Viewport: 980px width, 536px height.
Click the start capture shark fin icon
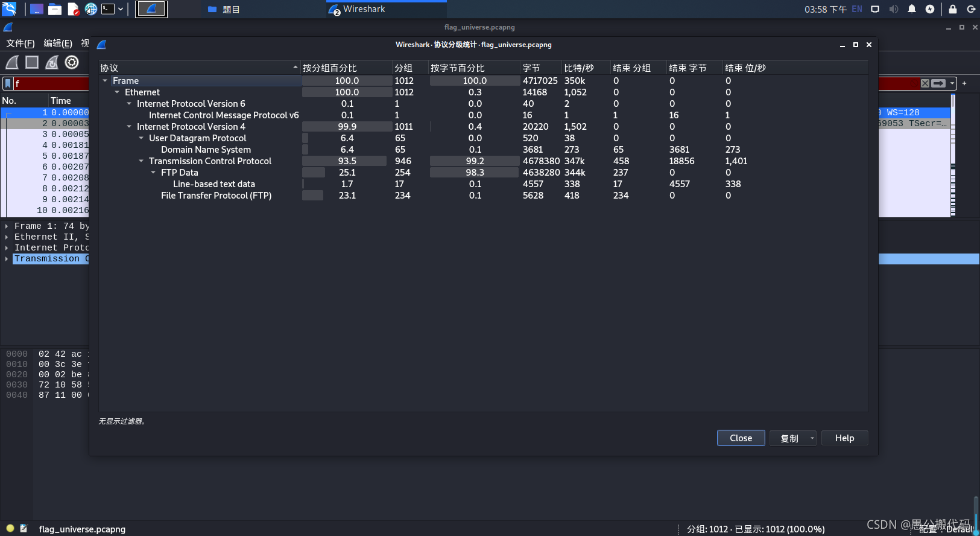pos(13,62)
